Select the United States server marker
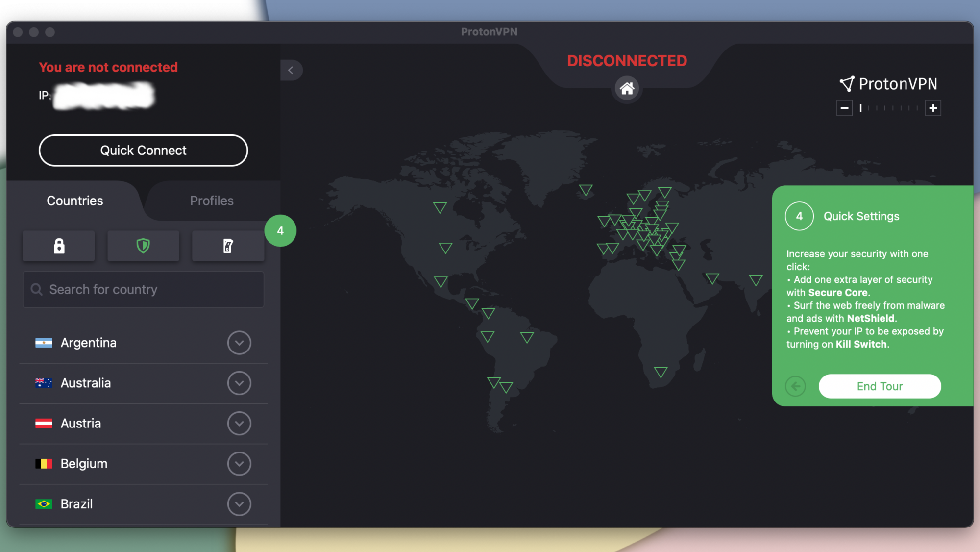 [x=445, y=248]
